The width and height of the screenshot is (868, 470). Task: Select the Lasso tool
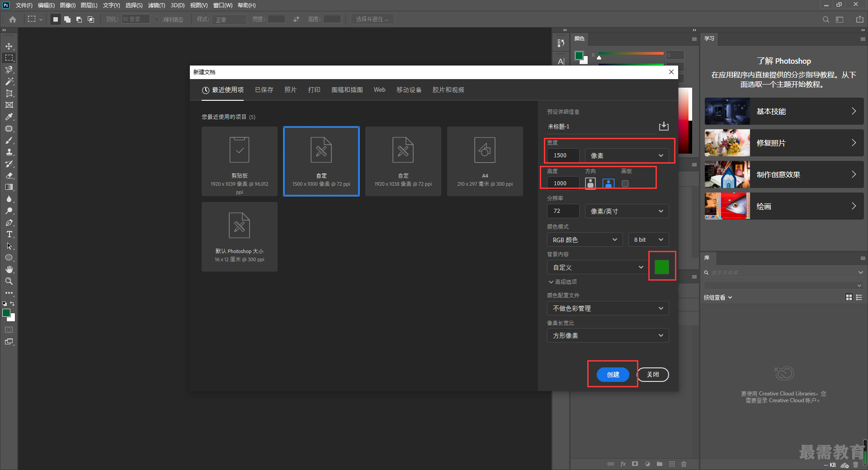pyautogui.click(x=9, y=70)
